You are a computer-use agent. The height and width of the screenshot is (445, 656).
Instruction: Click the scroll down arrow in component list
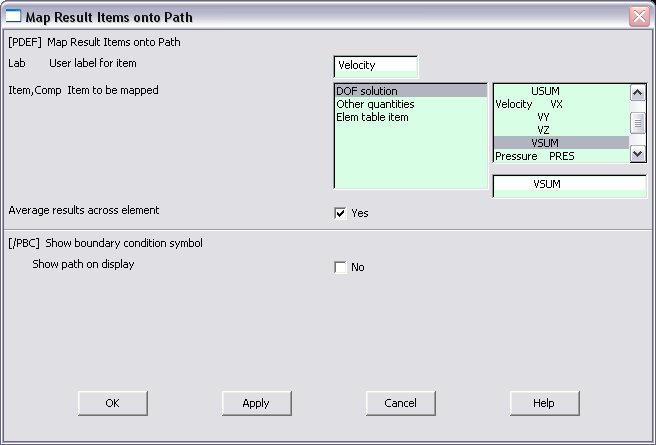pos(638,154)
